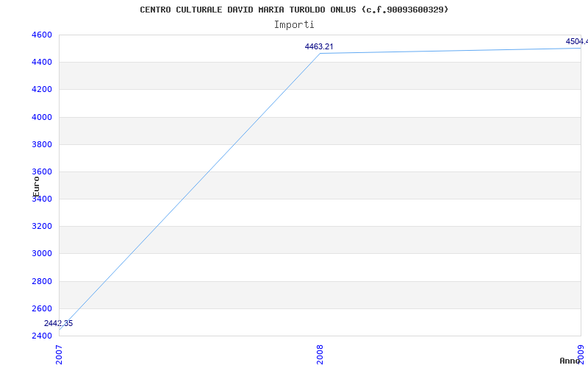Click the 3600 y-axis tick label
Screen dimensions: 588x368
point(42,172)
